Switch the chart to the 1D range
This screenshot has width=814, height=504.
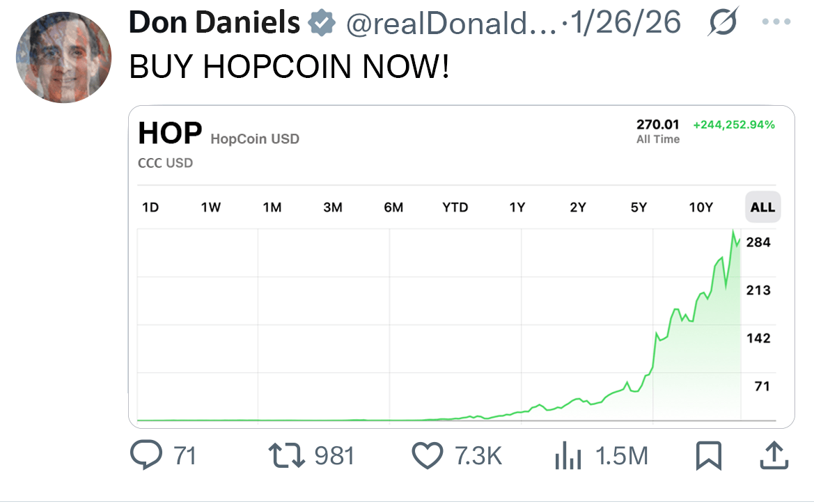click(150, 207)
